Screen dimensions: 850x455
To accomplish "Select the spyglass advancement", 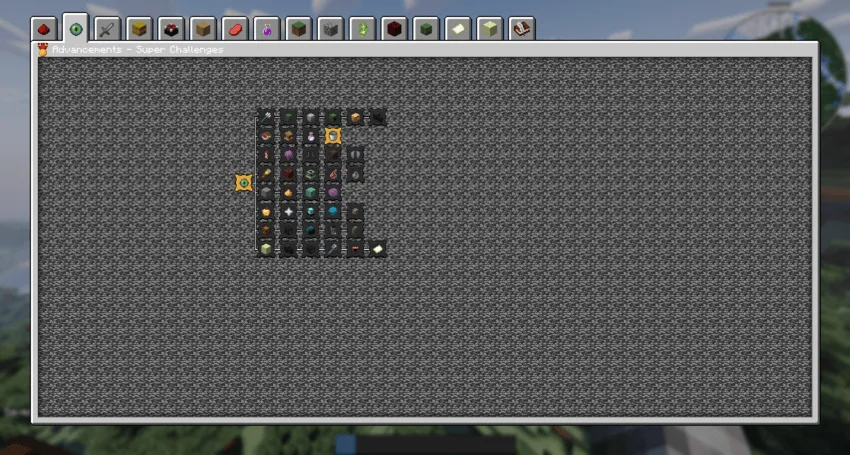I will [x=266, y=174].
